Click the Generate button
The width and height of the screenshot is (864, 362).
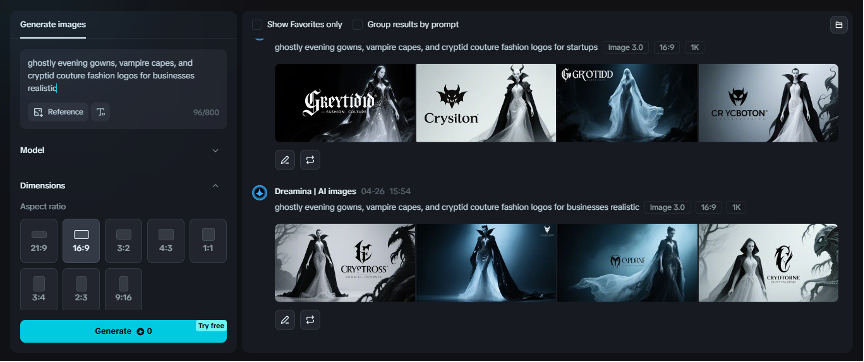pyautogui.click(x=123, y=331)
